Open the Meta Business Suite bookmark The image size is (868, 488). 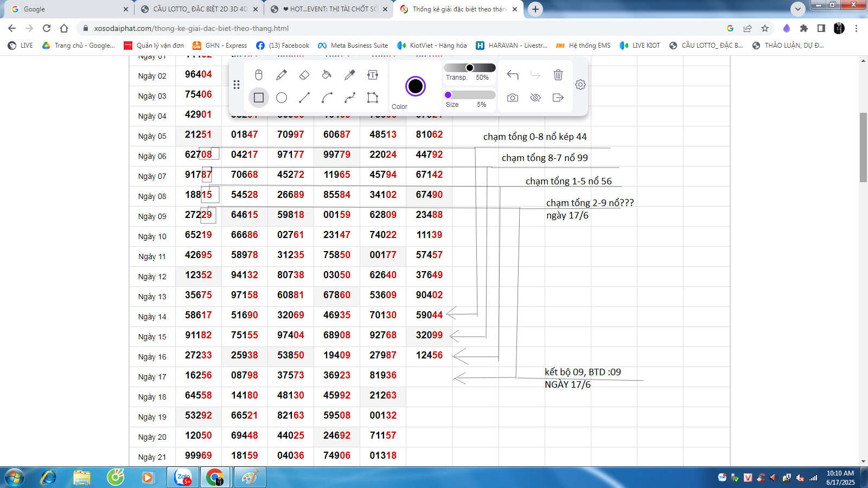pyautogui.click(x=353, y=46)
